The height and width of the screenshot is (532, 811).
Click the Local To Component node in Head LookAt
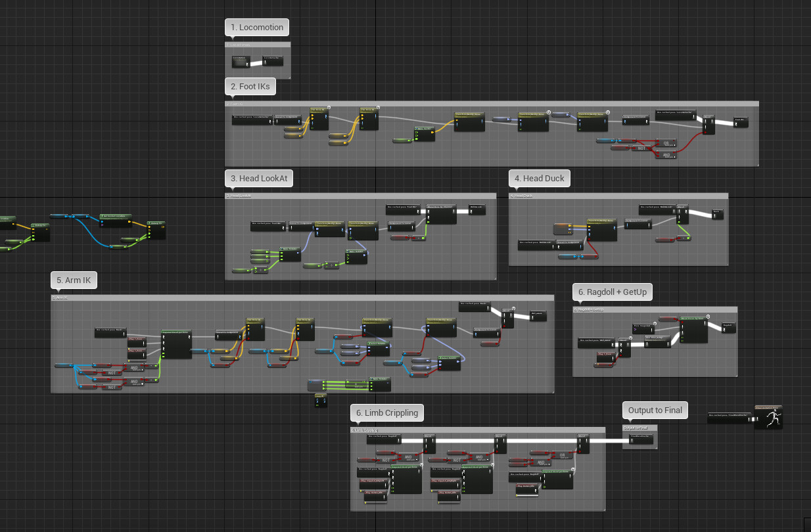coord(300,223)
